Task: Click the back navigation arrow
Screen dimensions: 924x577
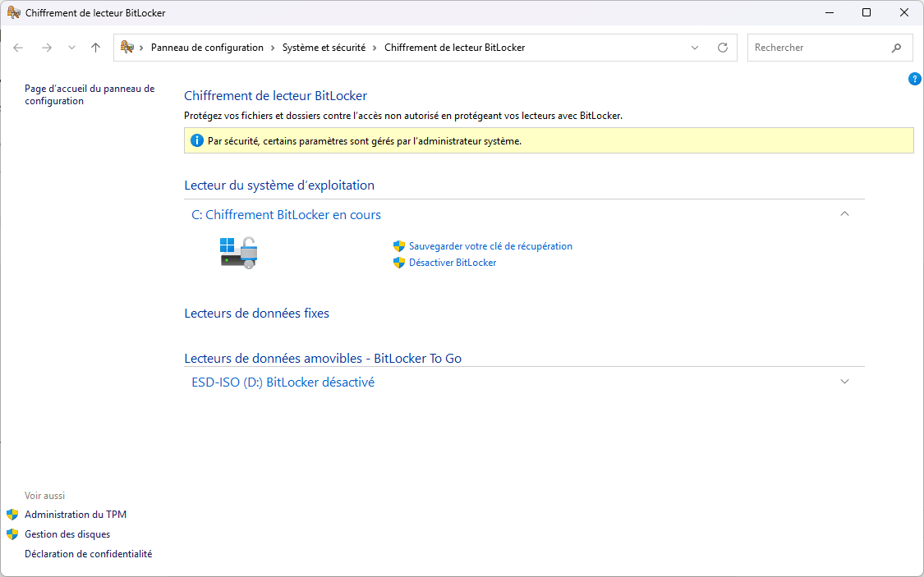Action: pyautogui.click(x=18, y=48)
